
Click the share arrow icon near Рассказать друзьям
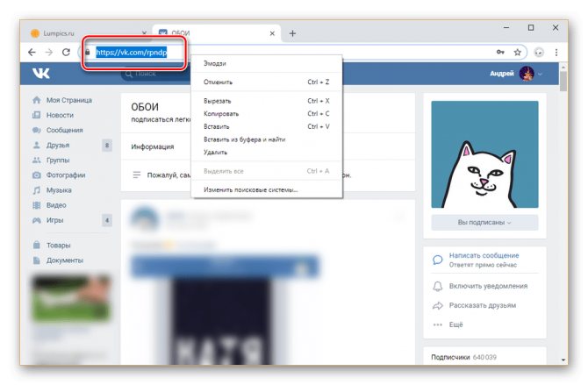click(x=438, y=305)
